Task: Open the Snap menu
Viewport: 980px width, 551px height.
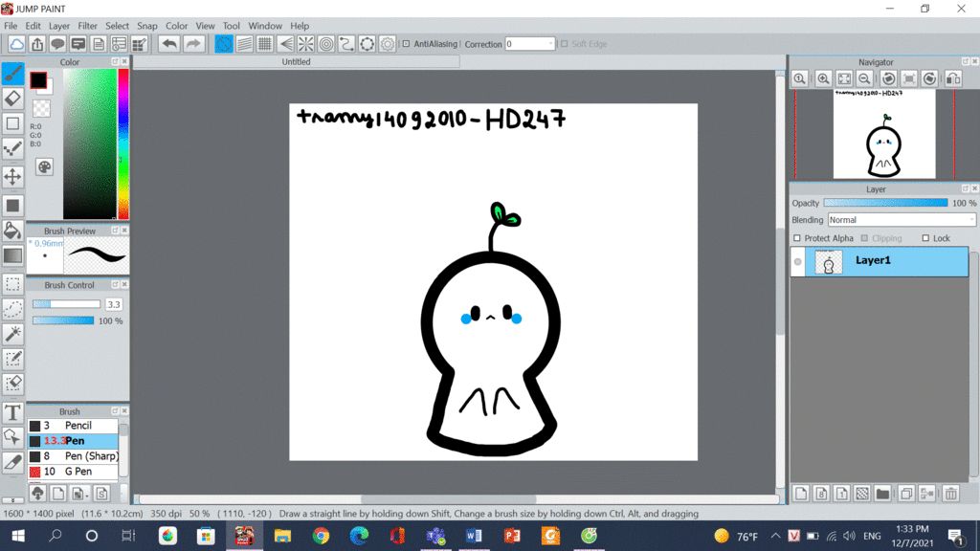Action: point(146,26)
